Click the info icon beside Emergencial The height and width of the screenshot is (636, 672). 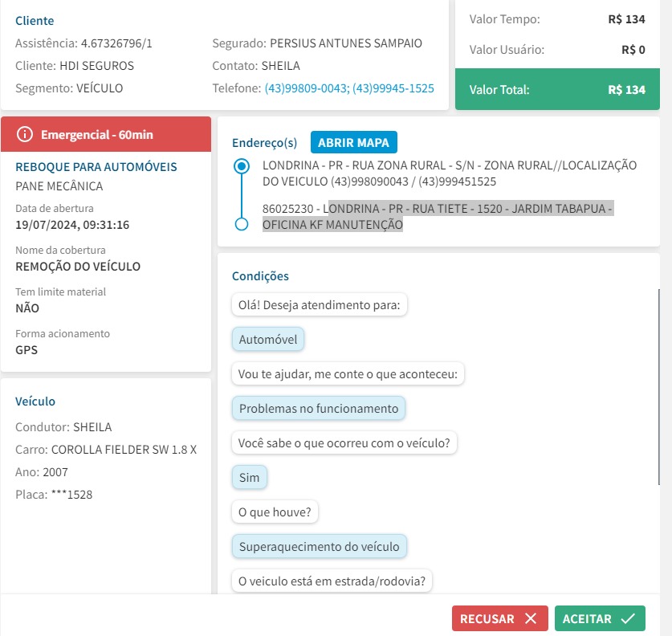[24, 134]
